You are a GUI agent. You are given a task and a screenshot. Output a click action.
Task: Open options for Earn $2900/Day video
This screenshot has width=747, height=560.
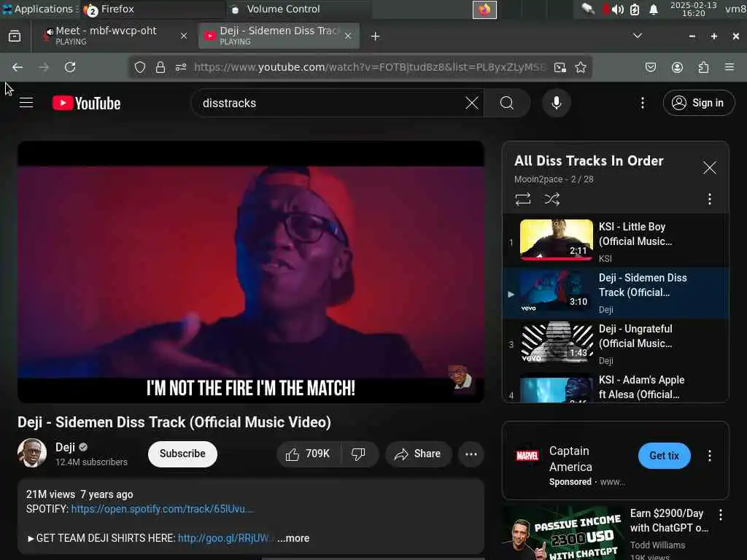click(720, 515)
